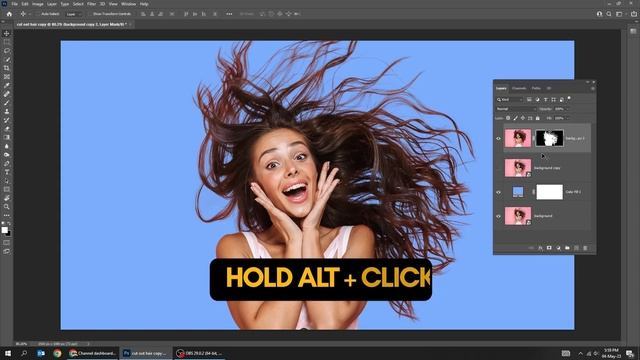Open Chrome from the taskbar
Viewport: 640px width, 360px height.
tap(57, 353)
